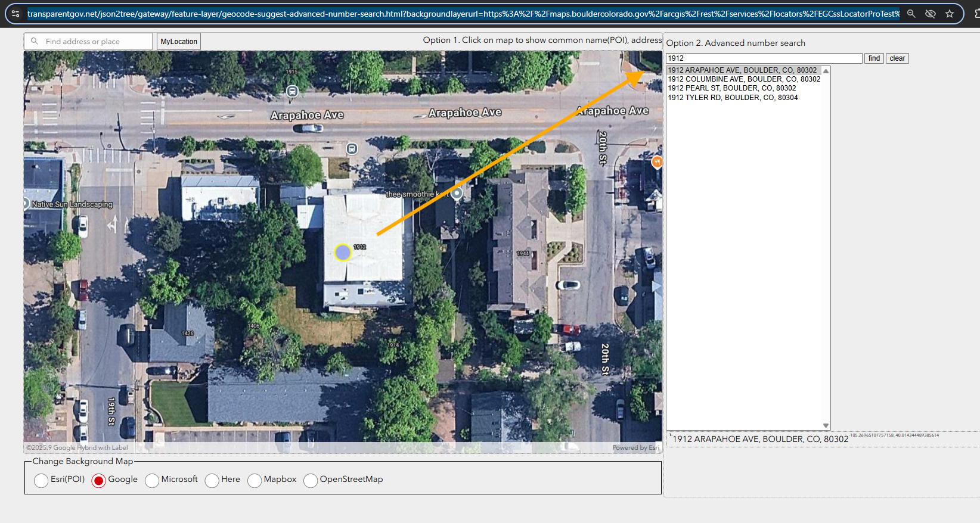Click the MyLocation button
This screenshot has height=523, width=980.
point(179,42)
